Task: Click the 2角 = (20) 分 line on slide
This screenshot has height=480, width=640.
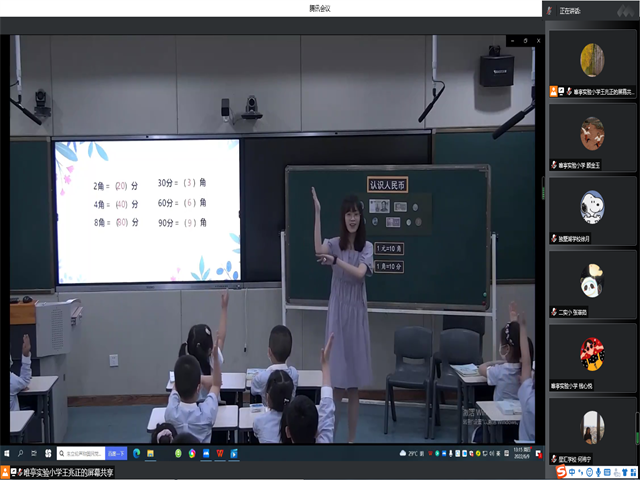Action: click(116, 187)
